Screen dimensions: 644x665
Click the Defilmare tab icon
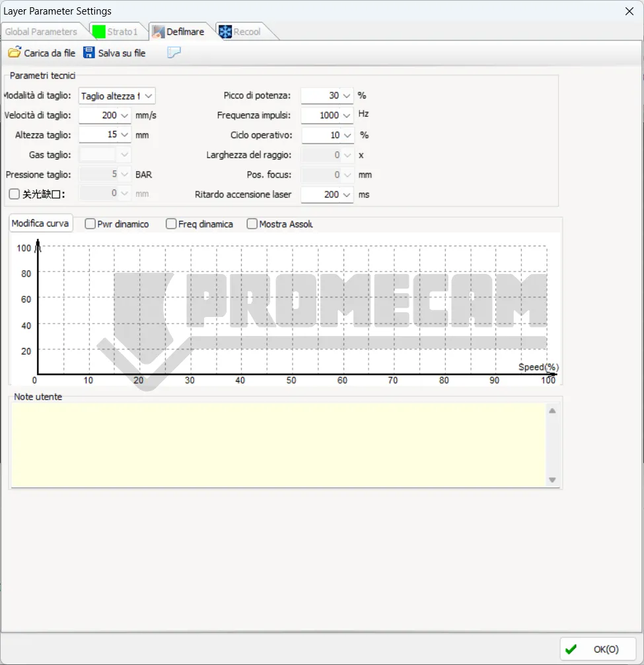click(x=158, y=32)
